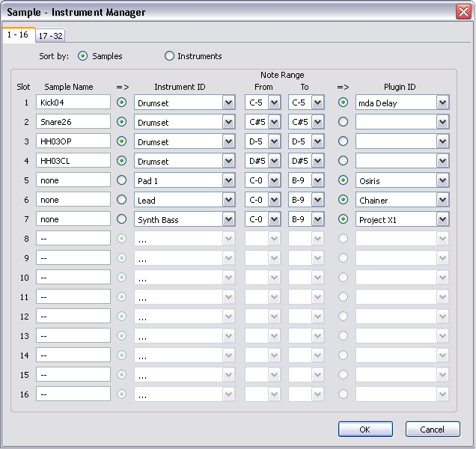Select the Samples sort option
This screenshot has height=449, width=476.
pos(83,56)
